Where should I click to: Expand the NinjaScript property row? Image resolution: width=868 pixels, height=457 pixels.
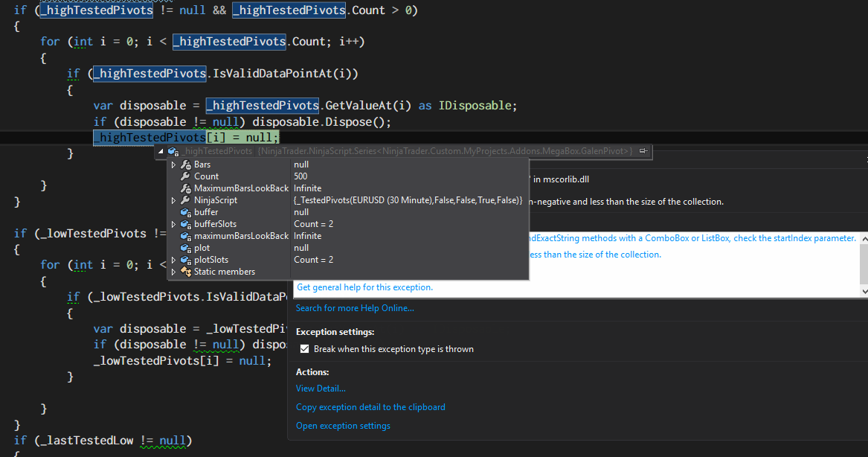click(174, 200)
